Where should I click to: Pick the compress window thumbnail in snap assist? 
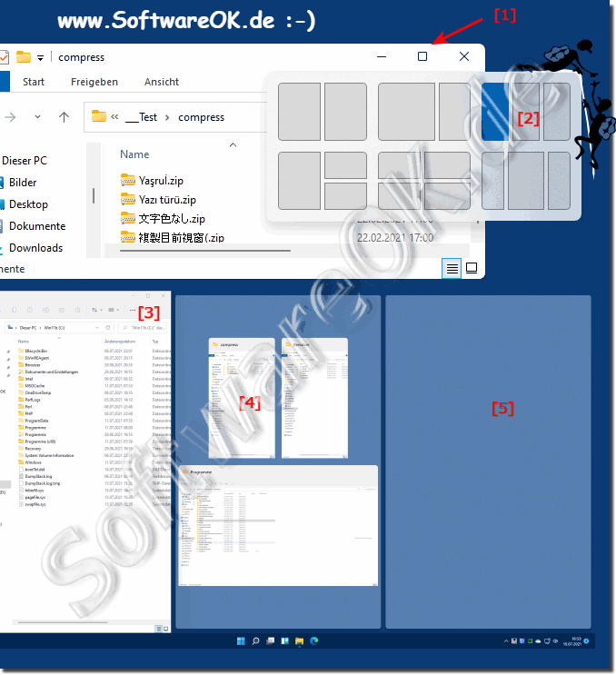[x=242, y=398]
